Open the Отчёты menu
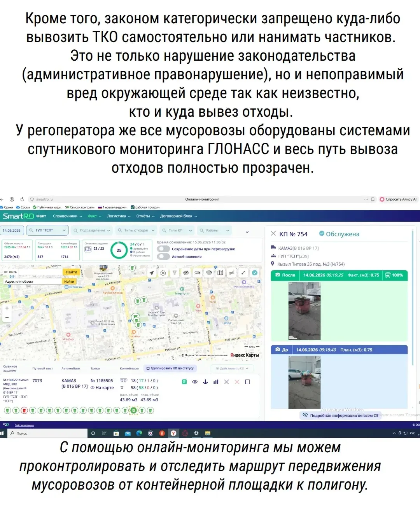This screenshot has width=420, height=525. (x=145, y=216)
